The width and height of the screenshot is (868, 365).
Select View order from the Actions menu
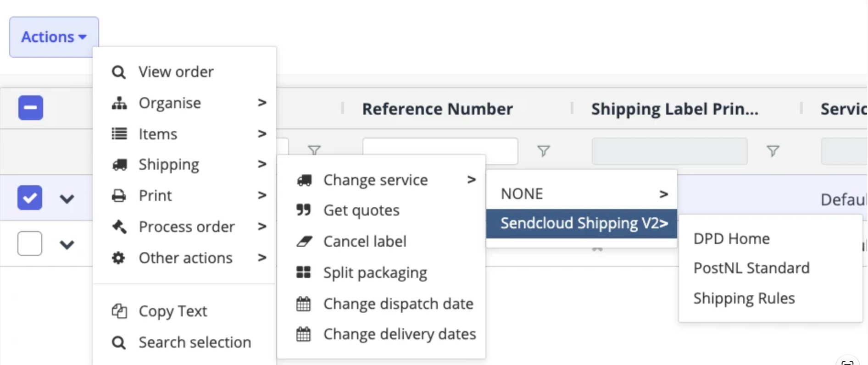tap(184, 72)
